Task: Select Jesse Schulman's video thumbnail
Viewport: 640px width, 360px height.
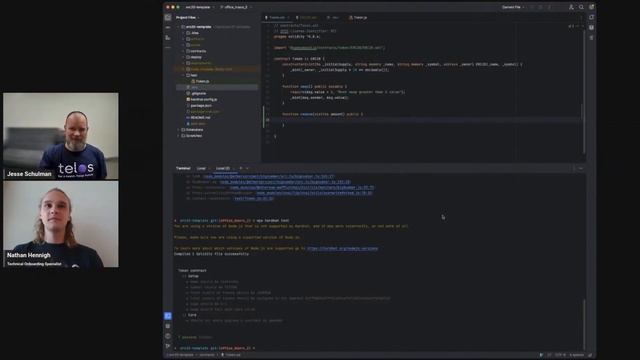Action: pos(61,136)
